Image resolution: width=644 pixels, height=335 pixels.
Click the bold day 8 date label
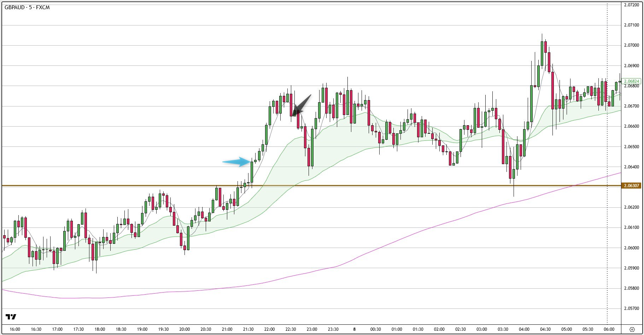[354, 329]
